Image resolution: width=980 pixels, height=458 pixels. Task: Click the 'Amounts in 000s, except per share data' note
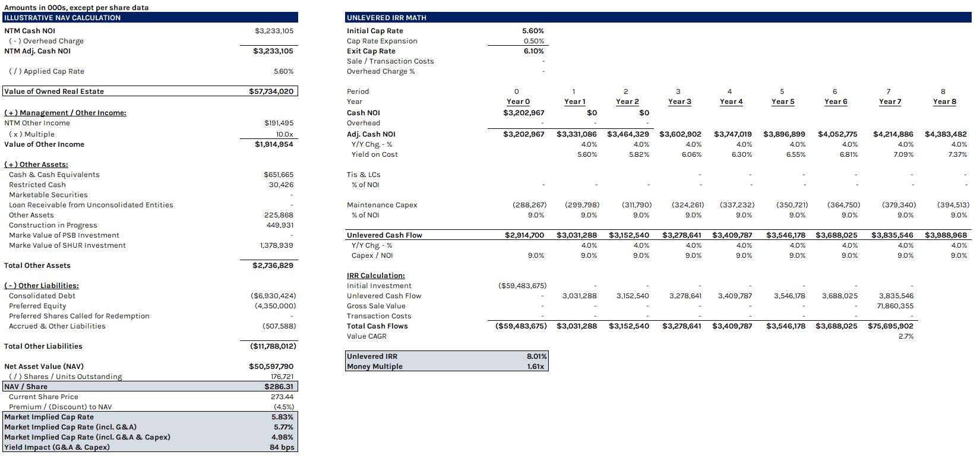click(77, 8)
